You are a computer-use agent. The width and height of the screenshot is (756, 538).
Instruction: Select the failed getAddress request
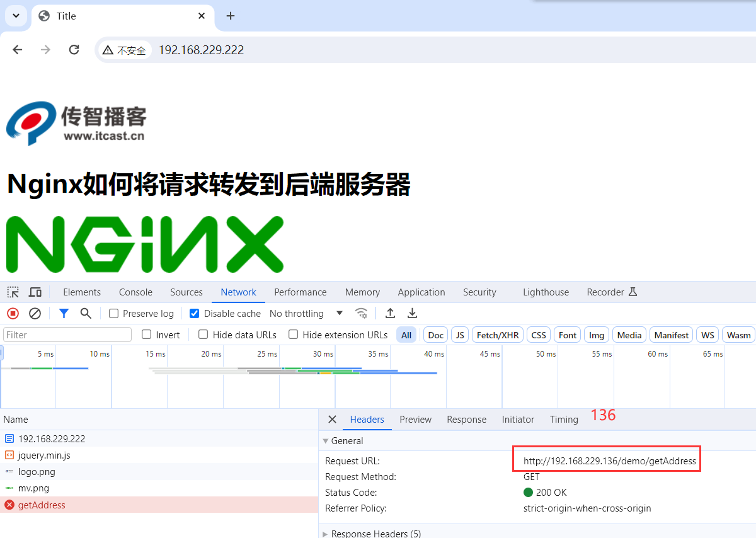(159, 505)
